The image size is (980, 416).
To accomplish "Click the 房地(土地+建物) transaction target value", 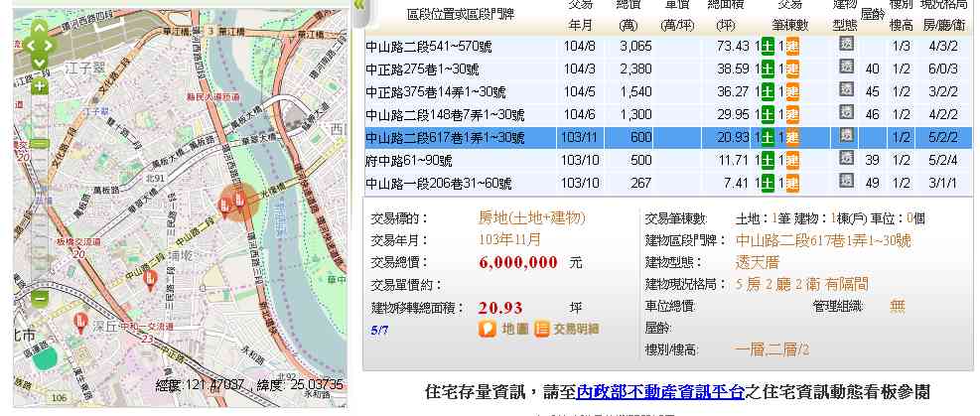I will click(532, 218).
